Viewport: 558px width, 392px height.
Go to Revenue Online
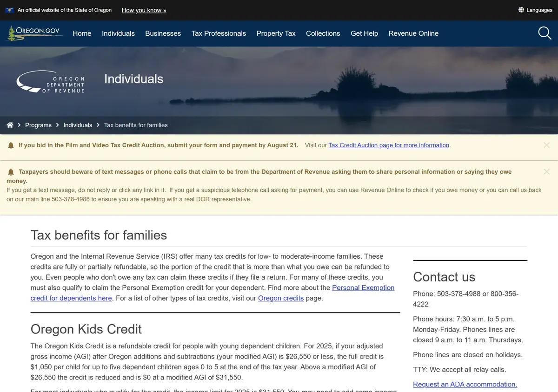413,33
